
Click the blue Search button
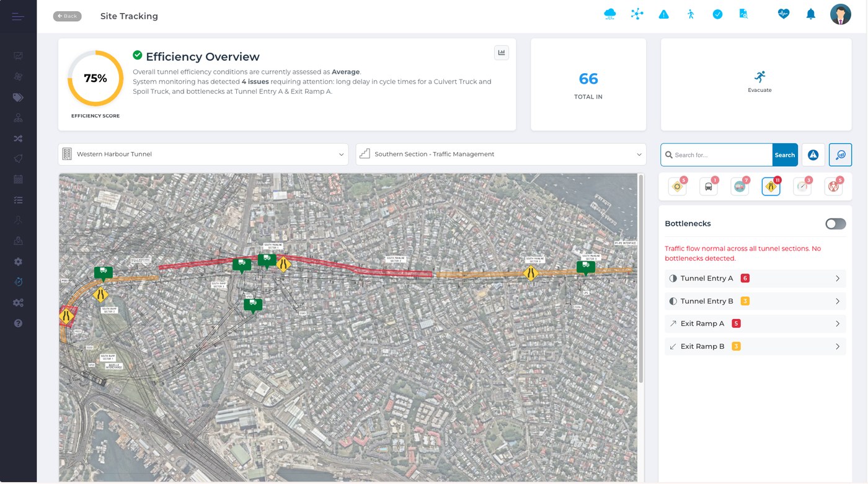(784, 155)
